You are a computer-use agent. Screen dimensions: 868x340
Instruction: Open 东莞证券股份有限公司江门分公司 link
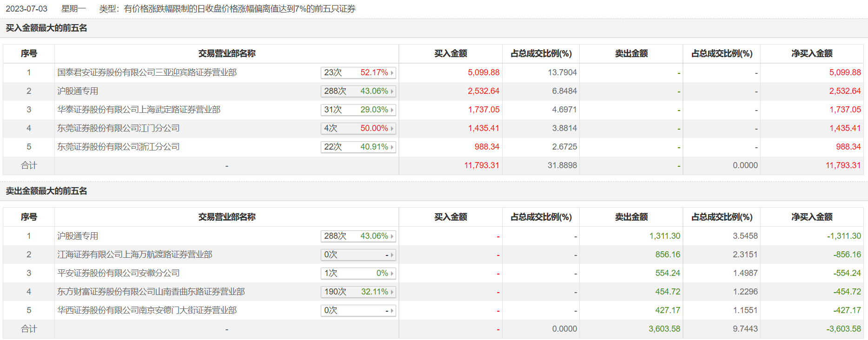pyautogui.click(x=119, y=128)
